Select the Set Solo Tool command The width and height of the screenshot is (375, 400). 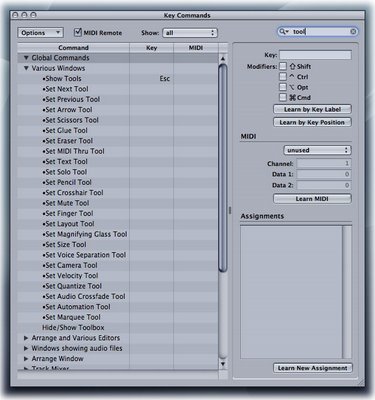point(65,172)
